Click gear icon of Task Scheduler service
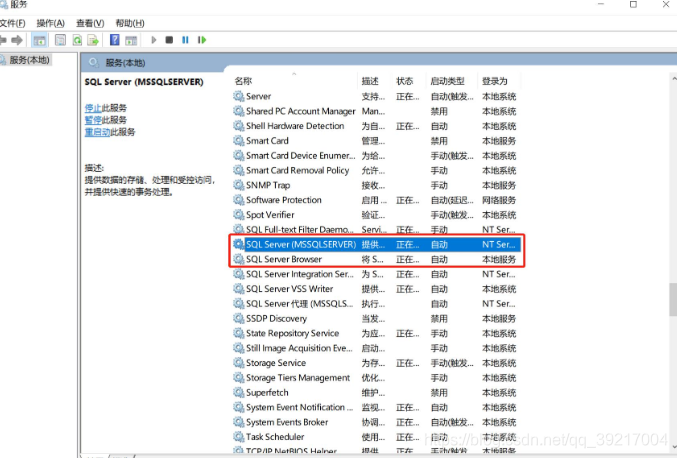 238,436
